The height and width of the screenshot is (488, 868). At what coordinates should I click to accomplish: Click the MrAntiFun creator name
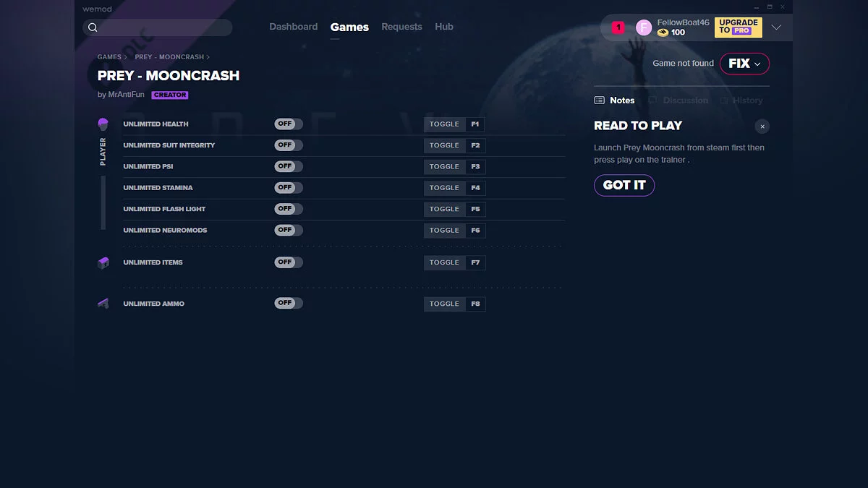point(126,95)
